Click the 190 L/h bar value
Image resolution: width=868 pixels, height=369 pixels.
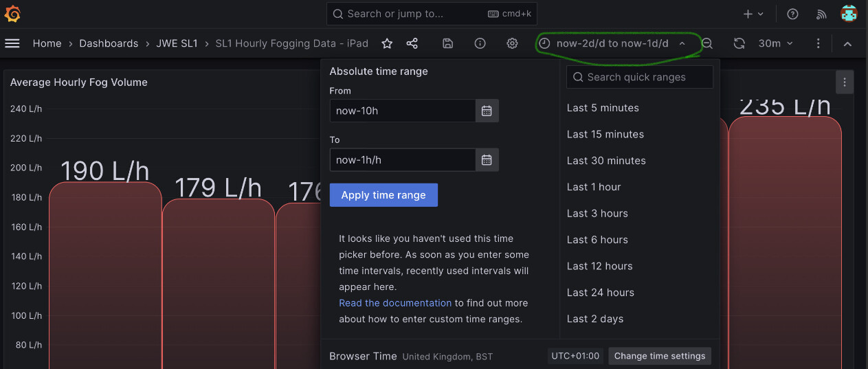(x=104, y=170)
